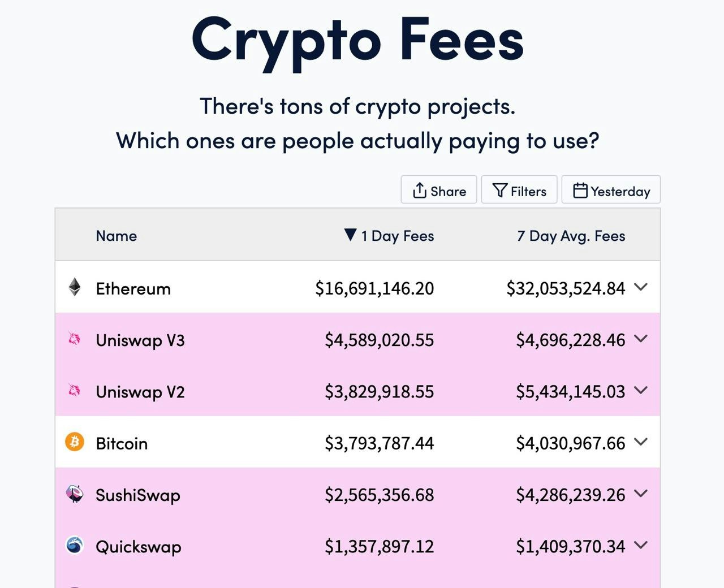Viewport: 724px width, 588px height.
Task: Click the calendar icon next to Yesterday
Action: coord(580,190)
